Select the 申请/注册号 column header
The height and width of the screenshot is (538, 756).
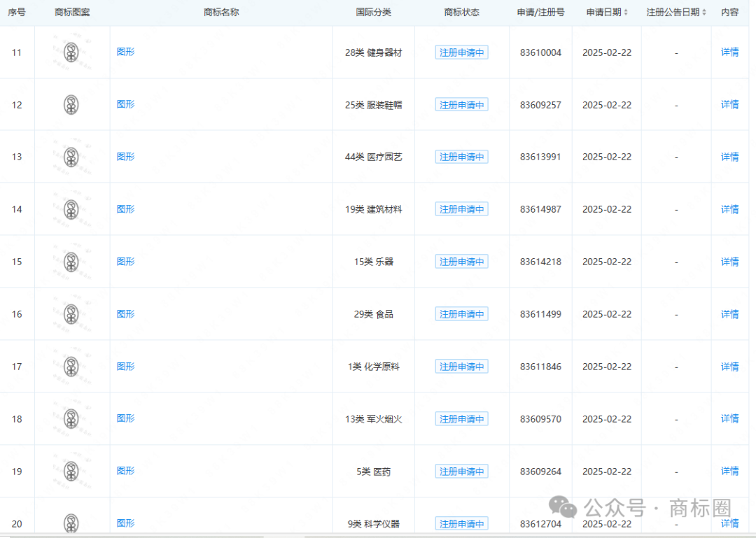(x=540, y=13)
